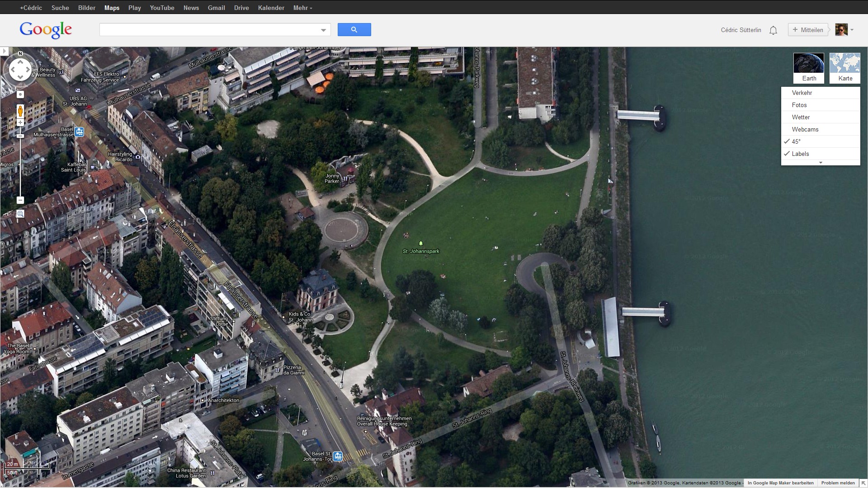
Task: Disable the Labels layer
Action: pos(800,154)
